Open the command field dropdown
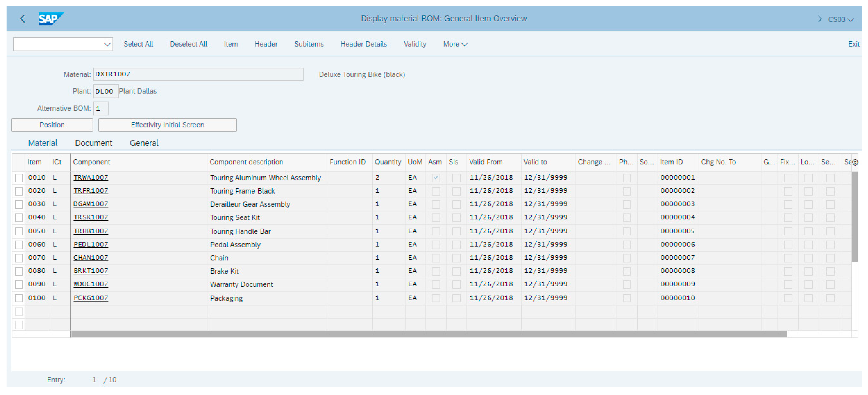 (107, 45)
